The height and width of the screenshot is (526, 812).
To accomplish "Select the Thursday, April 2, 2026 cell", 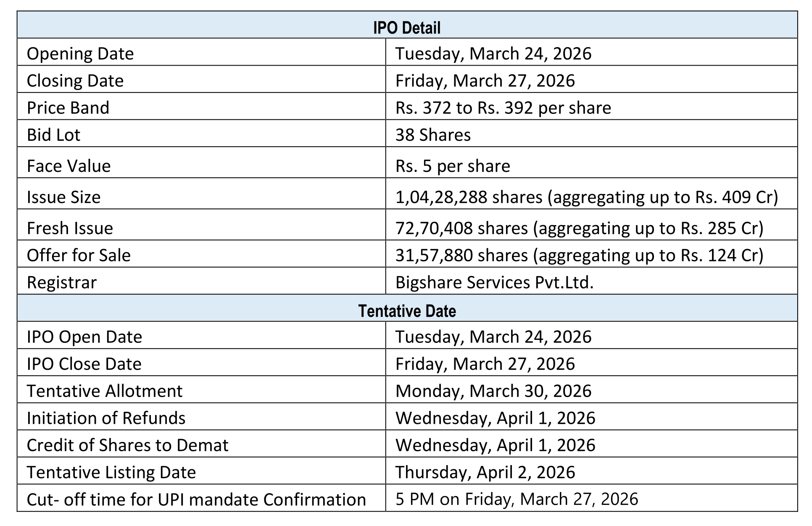I will pyautogui.click(x=485, y=472).
